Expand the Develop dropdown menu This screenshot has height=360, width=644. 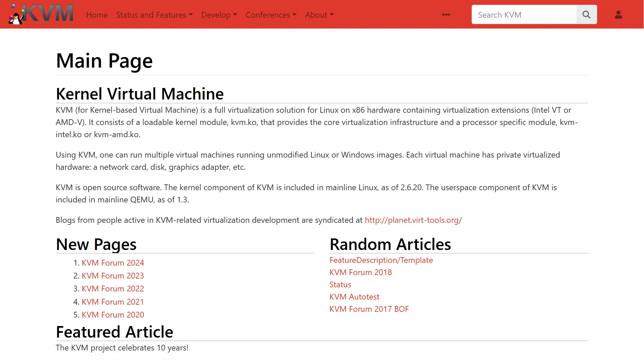[219, 15]
